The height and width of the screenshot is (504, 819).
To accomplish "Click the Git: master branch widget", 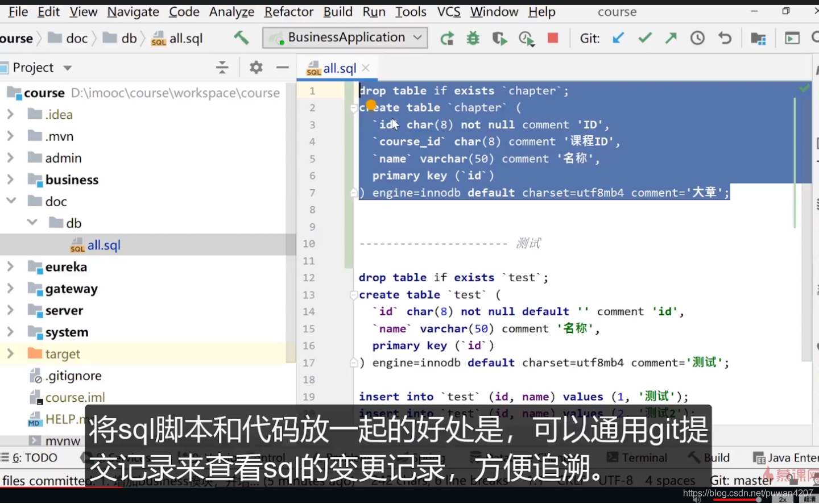I will [x=742, y=481].
